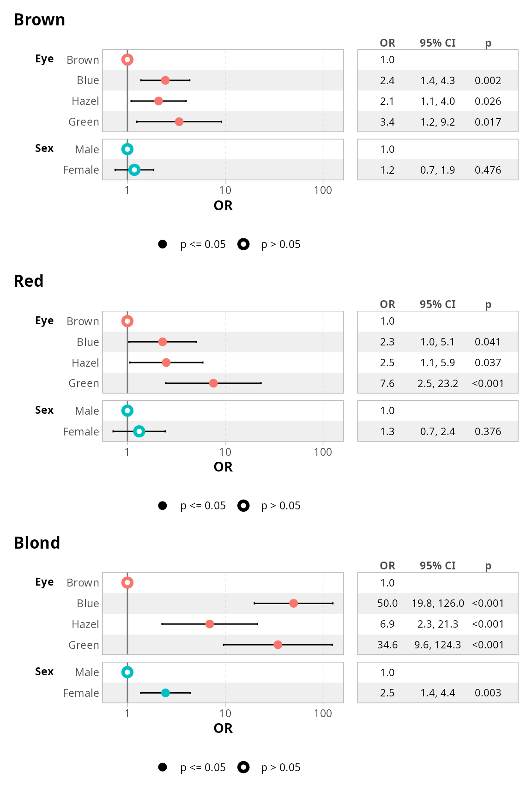
Task: Click the Blue eye marker in Brown plot
Action: pos(165,80)
